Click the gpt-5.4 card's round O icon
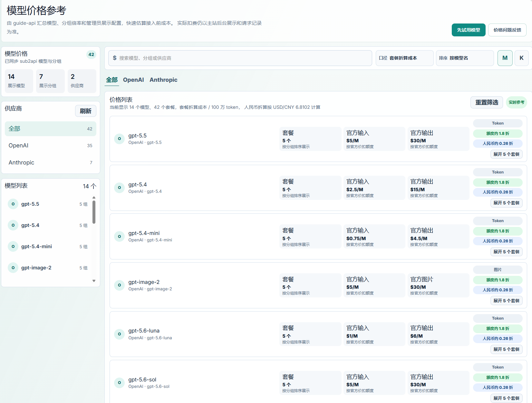532x403 pixels. (119, 188)
